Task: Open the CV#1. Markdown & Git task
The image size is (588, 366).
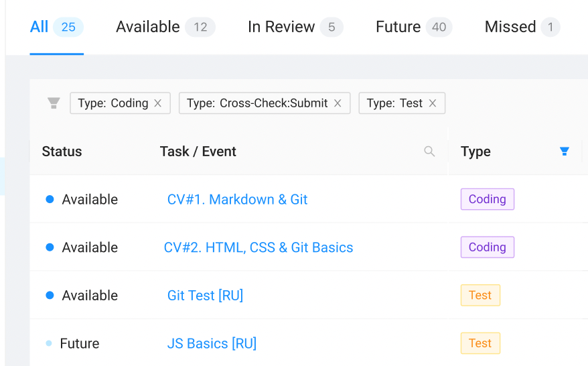Action: (x=237, y=199)
